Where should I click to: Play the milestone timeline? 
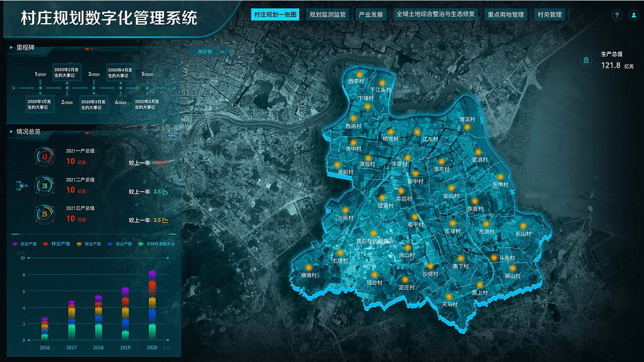click(x=14, y=88)
